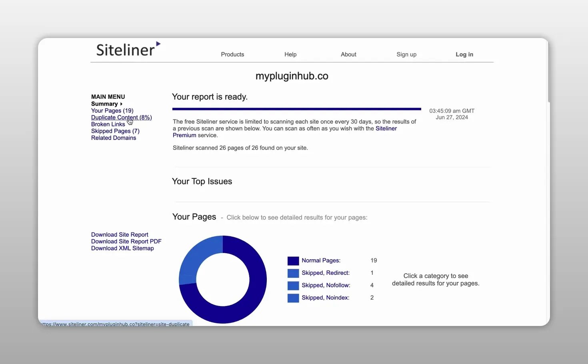Click Download Site Report link
Viewport: 588px width, 364px height.
coord(120,235)
